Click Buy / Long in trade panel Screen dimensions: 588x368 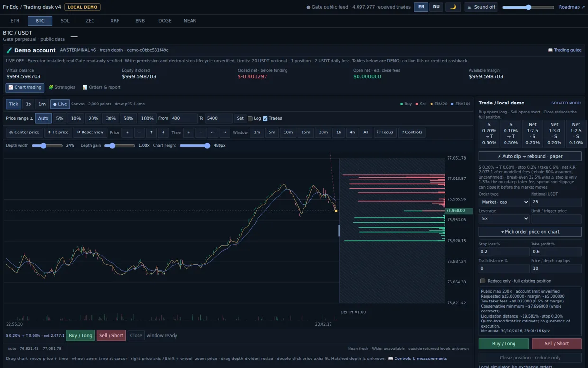click(504, 344)
